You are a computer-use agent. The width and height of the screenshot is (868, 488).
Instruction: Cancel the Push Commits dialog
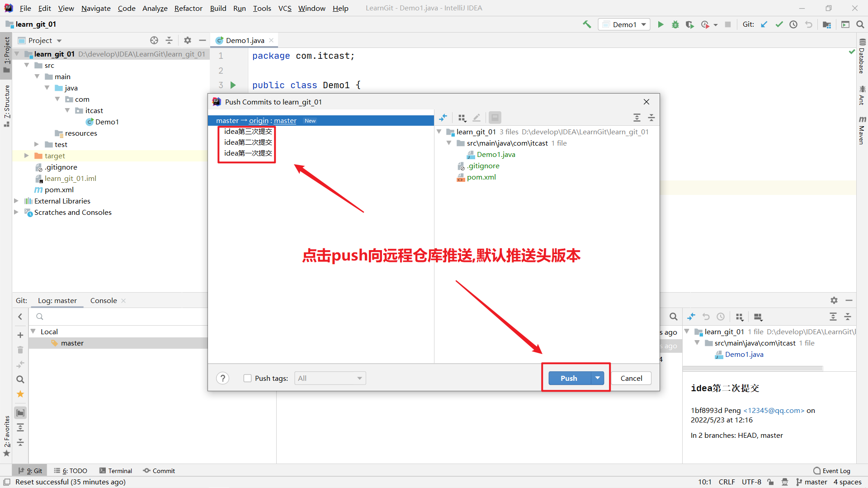pos(631,378)
